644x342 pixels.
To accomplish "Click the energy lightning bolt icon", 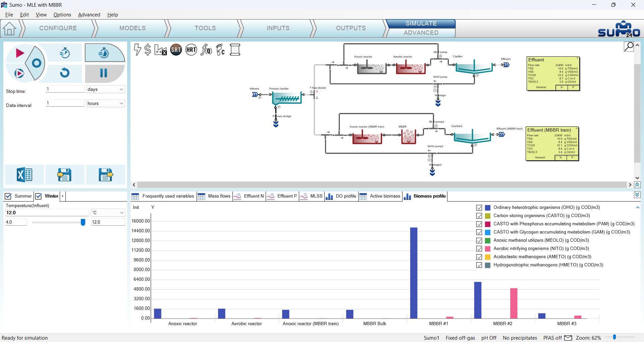I will click(137, 50).
